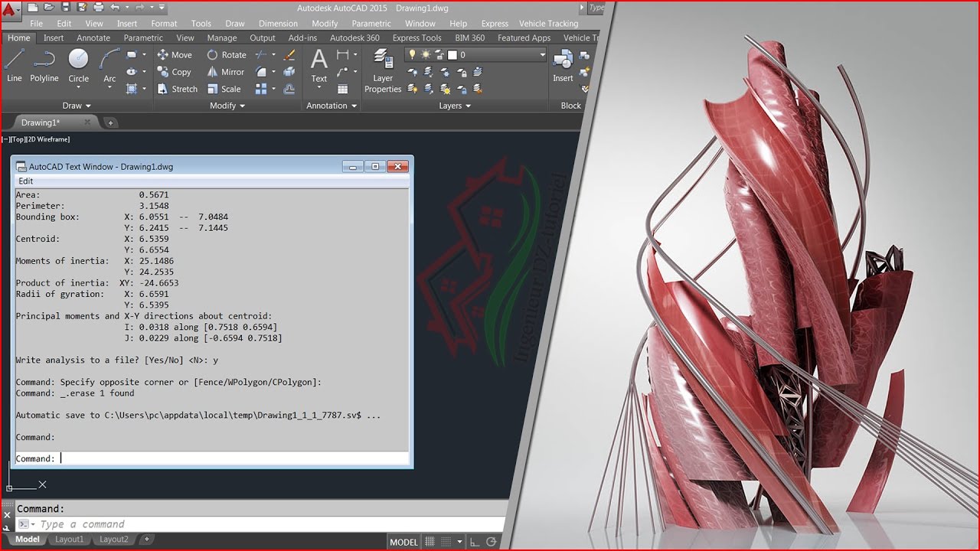Close the Drawing1 file tab
The width and height of the screenshot is (980, 551).
[87, 122]
